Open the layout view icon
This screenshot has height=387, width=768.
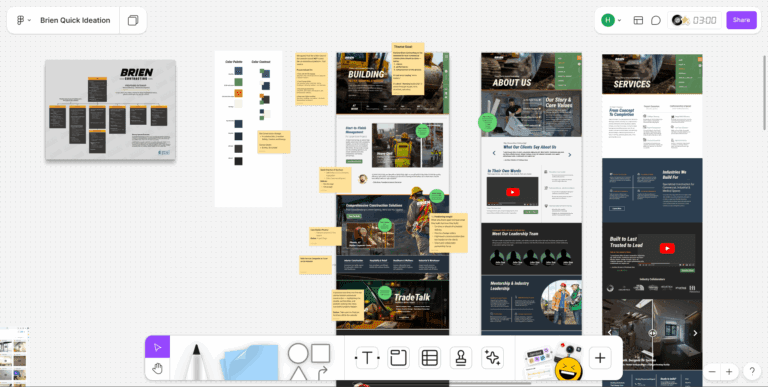tap(638, 20)
